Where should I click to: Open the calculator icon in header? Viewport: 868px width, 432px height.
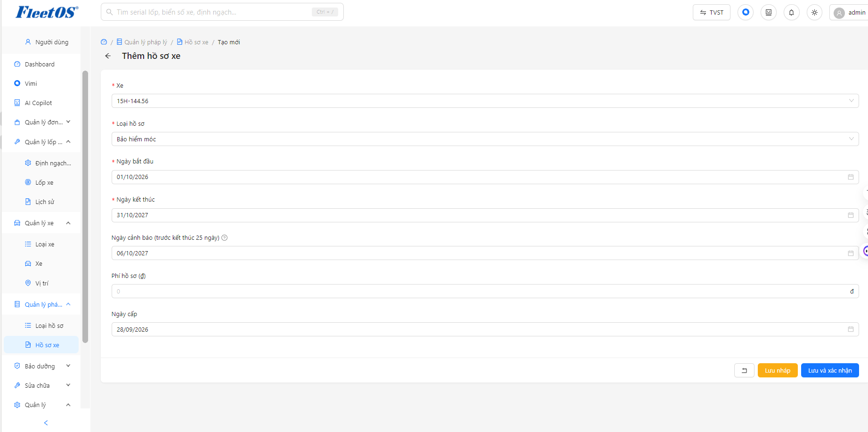click(x=769, y=12)
